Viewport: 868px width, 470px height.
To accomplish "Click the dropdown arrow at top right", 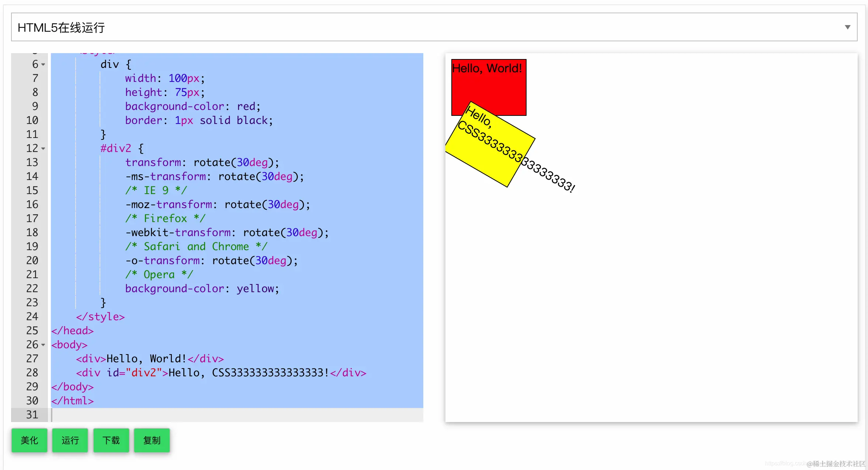I will pyautogui.click(x=847, y=27).
